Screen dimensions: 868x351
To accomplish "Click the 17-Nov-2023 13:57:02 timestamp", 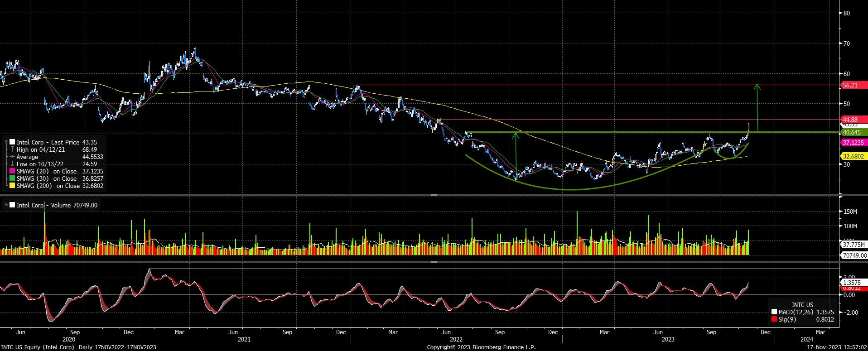I will (836, 347).
